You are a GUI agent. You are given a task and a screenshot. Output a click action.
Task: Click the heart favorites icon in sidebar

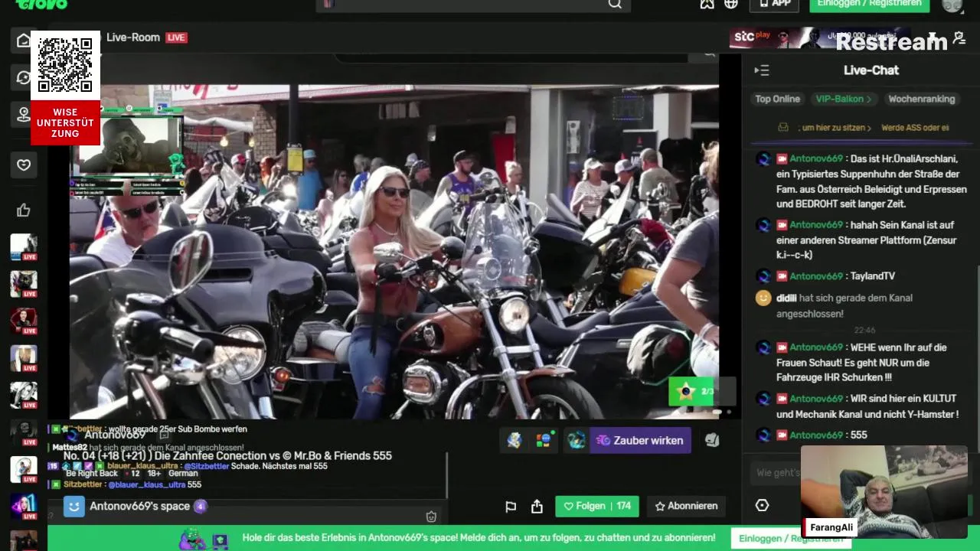(x=24, y=165)
